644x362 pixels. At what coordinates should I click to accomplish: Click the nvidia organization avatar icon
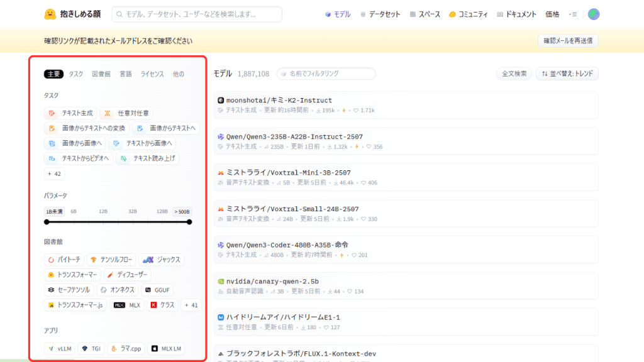221,282
